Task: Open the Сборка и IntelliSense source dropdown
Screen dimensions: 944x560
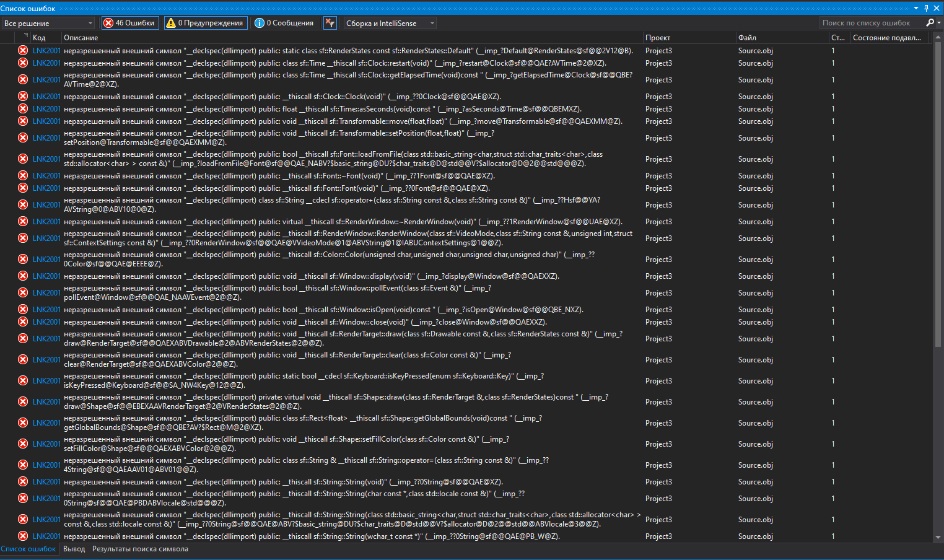Action: 390,23
